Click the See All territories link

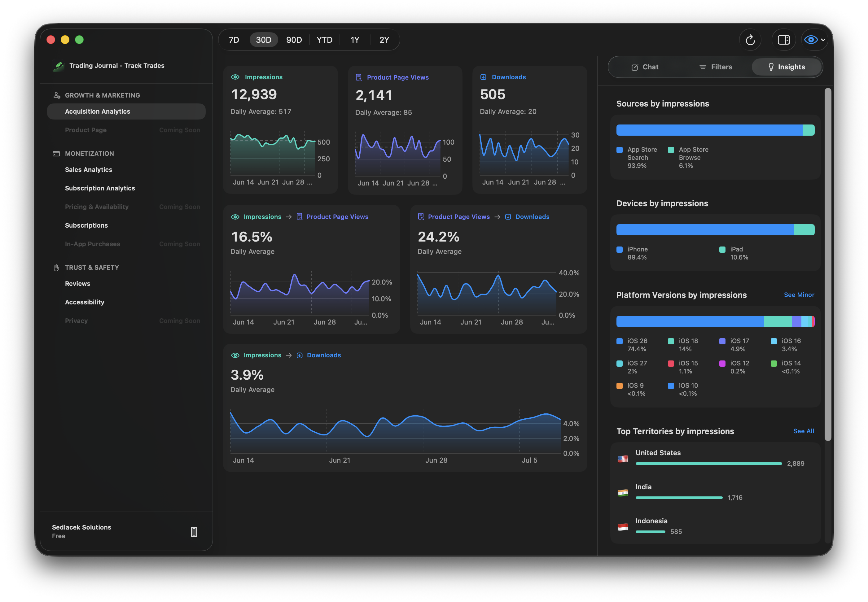[803, 431]
